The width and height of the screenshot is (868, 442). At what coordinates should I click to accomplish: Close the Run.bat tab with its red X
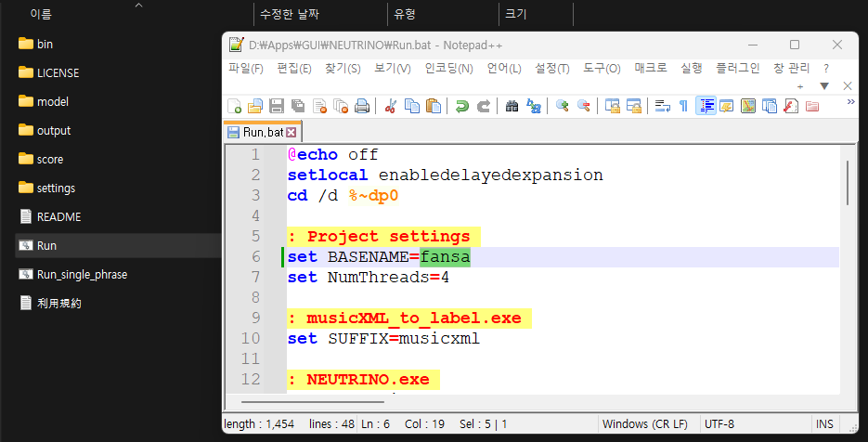click(x=291, y=133)
